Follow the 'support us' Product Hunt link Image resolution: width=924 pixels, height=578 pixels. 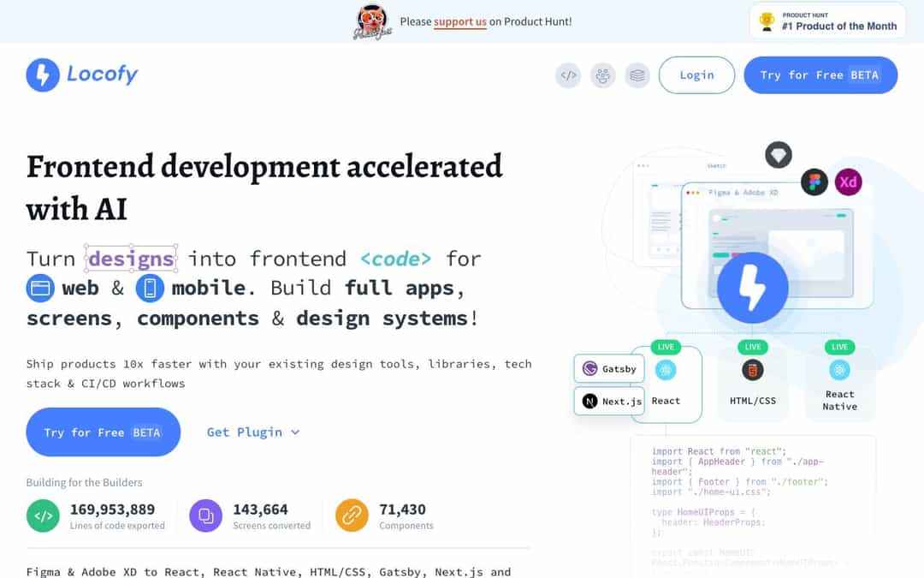(459, 21)
